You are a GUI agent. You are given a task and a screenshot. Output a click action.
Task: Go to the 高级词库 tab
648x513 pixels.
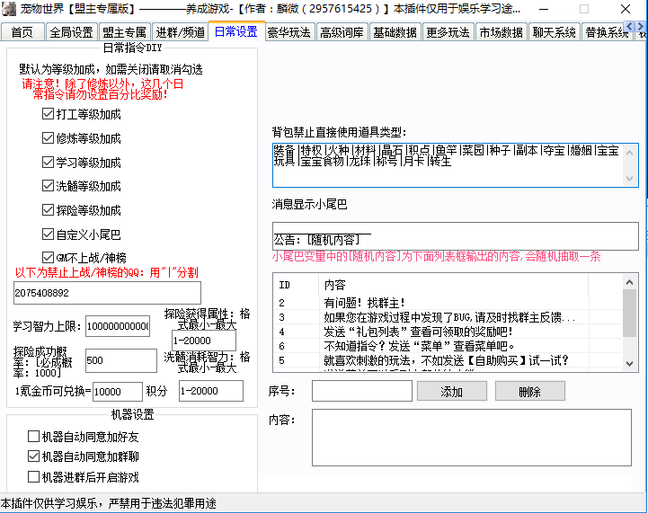click(x=341, y=32)
